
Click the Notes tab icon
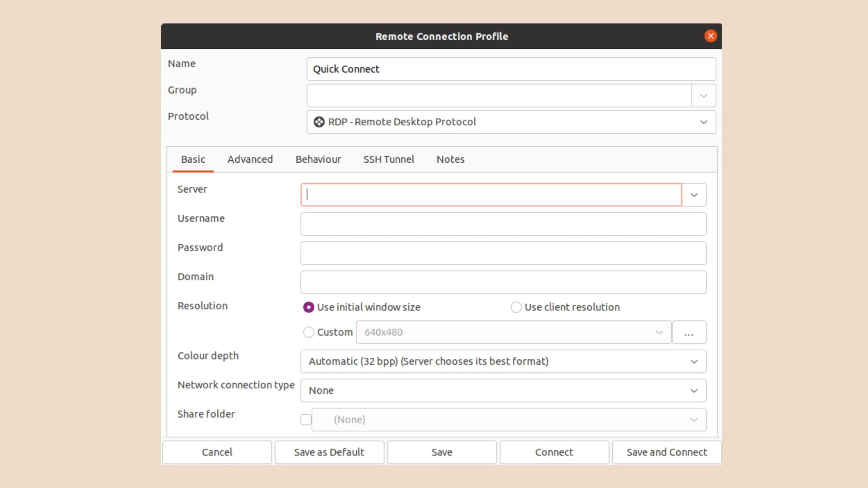pyautogui.click(x=450, y=159)
